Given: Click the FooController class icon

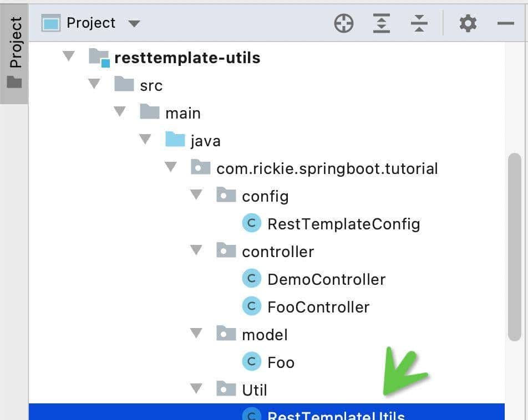Looking at the screenshot, I should [251, 306].
